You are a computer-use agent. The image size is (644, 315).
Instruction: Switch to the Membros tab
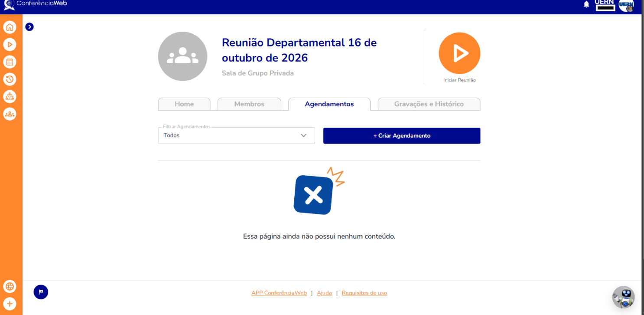click(x=249, y=104)
